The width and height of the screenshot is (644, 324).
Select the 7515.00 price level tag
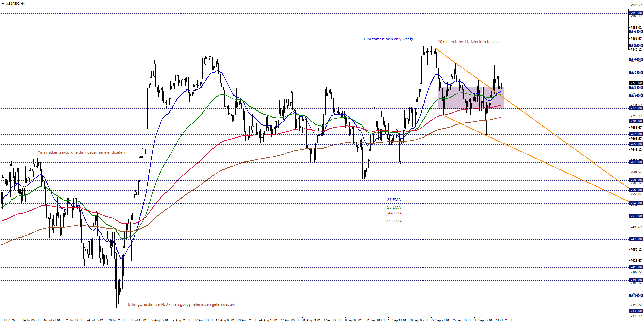pos(636,216)
